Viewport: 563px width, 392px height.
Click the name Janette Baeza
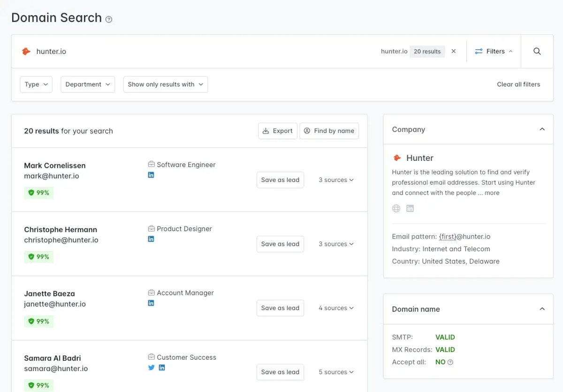[49, 294]
